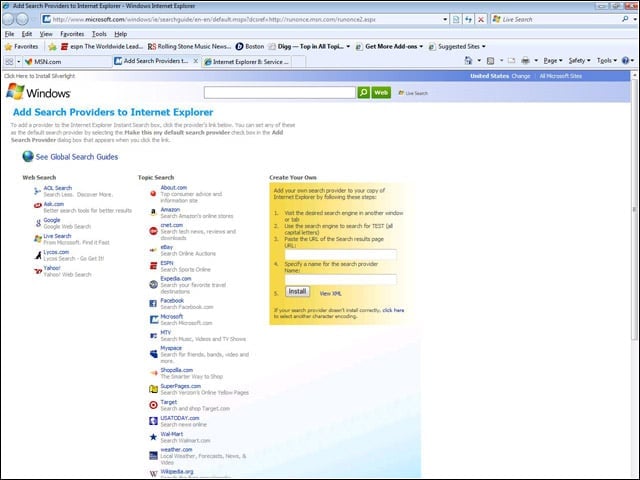Open the Safety dropdown menu
The height and width of the screenshot is (480, 640).
[580, 60]
